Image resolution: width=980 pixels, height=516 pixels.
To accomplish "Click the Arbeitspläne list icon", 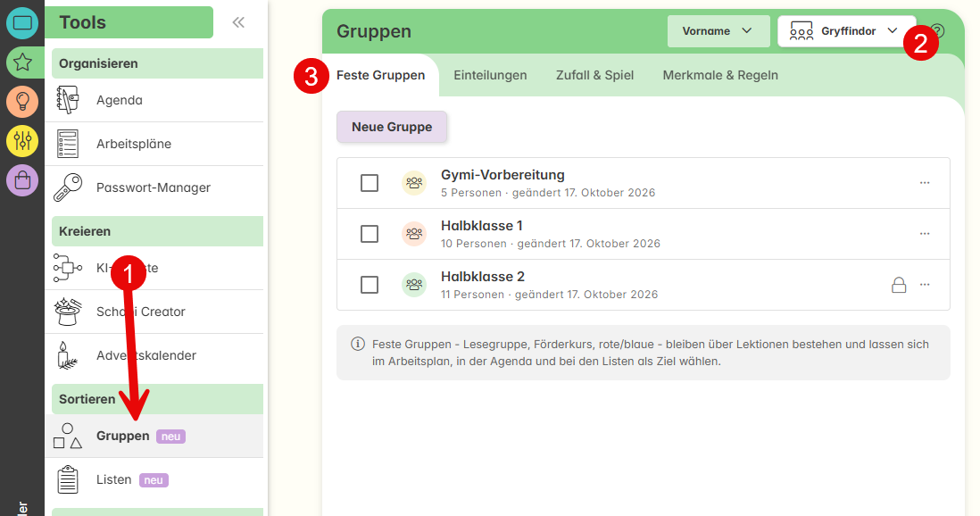I will pos(68,144).
